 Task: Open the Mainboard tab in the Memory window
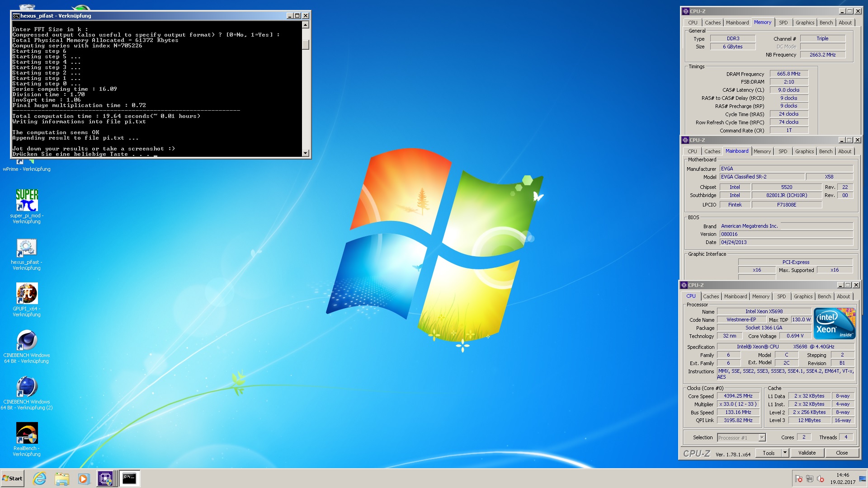(737, 23)
